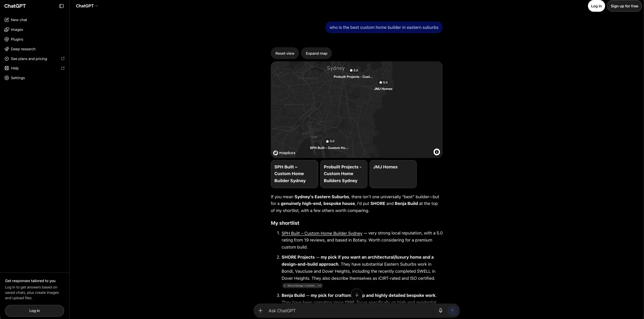
Task: Collapse the sidebar with the panel icon
Action: tap(61, 6)
